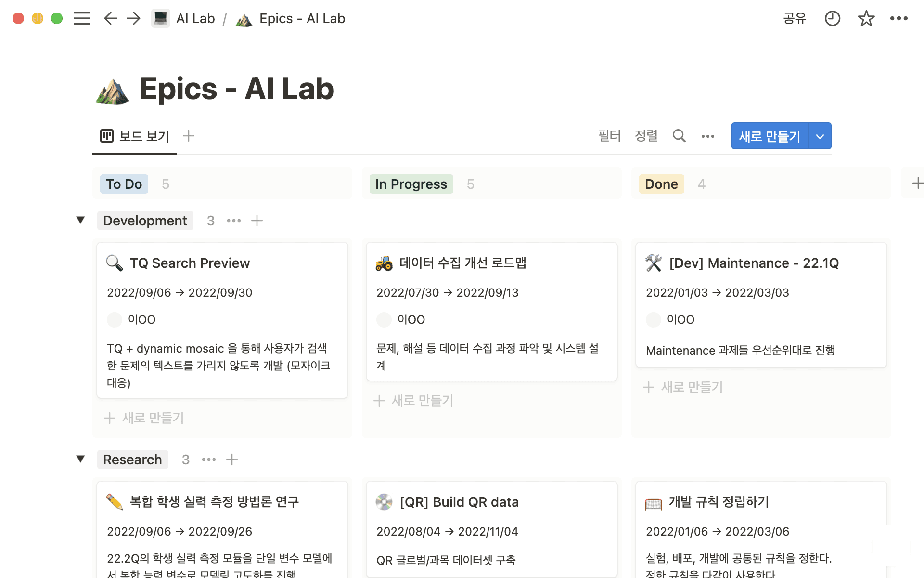Click the blue 새로 만들기 button
Image resolution: width=924 pixels, height=578 pixels.
click(770, 136)
